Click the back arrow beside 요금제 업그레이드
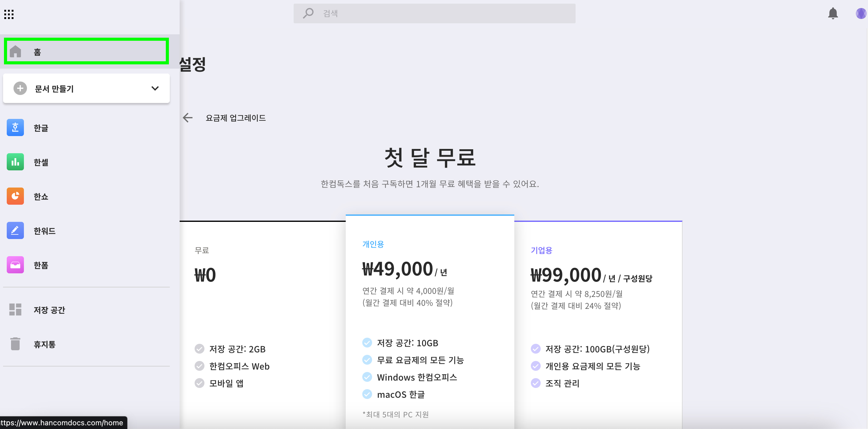868x429 pixels. coord(188,118)
